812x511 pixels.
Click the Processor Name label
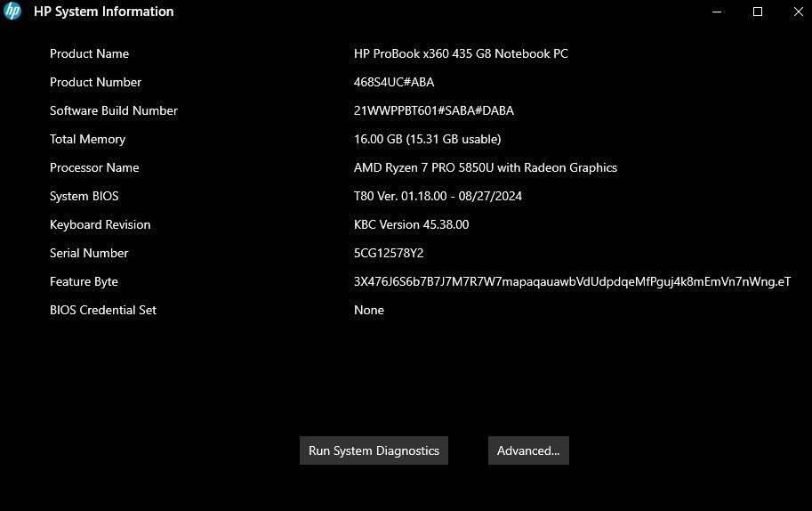pos(94,167)
